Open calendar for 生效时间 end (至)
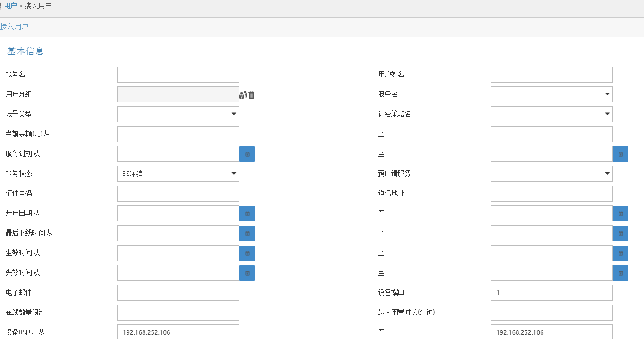The height and width of the screenshot is (339, 644). coord(620,253)
